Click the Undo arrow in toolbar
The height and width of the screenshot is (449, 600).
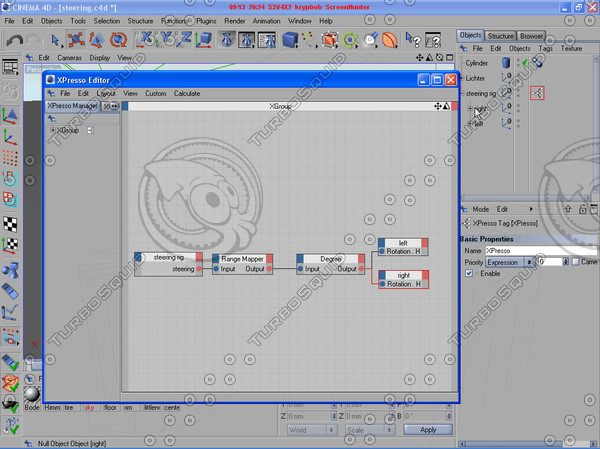click(x=15, y=40)
